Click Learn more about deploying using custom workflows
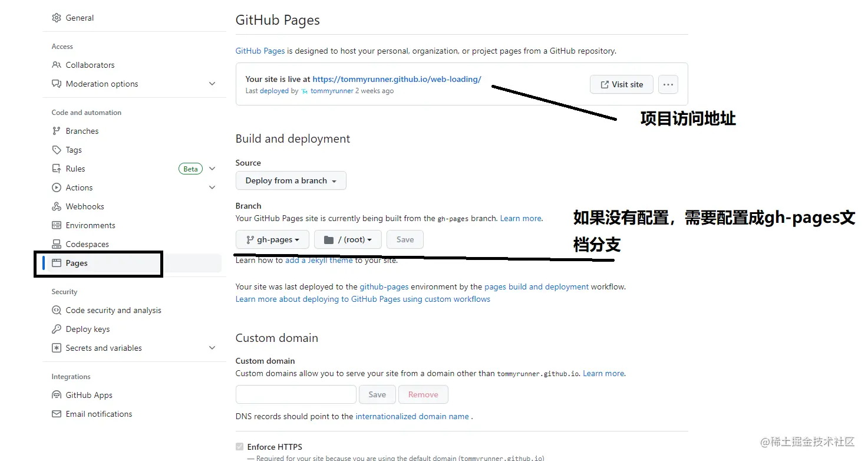Viewport: 868px width, 461px height. point(363,299)
